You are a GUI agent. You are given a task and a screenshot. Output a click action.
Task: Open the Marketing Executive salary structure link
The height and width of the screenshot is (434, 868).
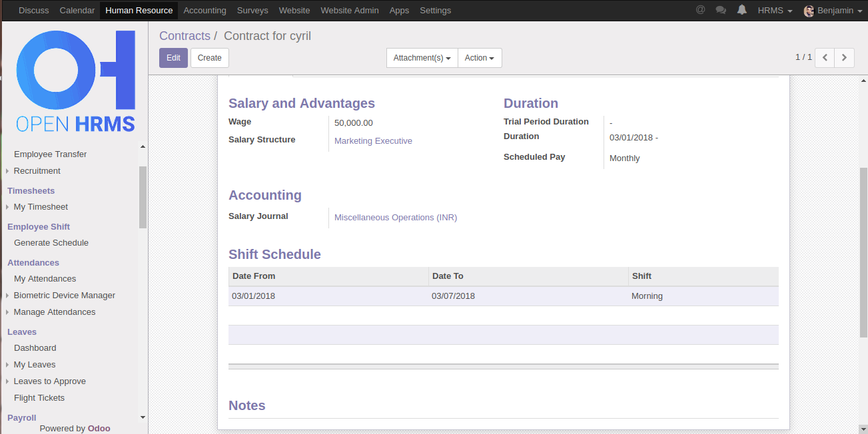coord(373,141)
